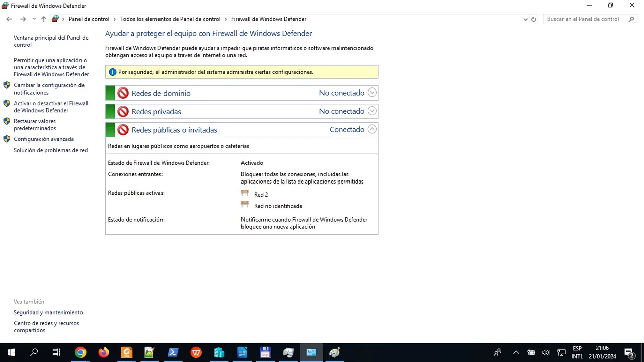Launch Google Chrome from taskbar
The width and height of the screenshot is (644, 362).
tap(80, 352)
